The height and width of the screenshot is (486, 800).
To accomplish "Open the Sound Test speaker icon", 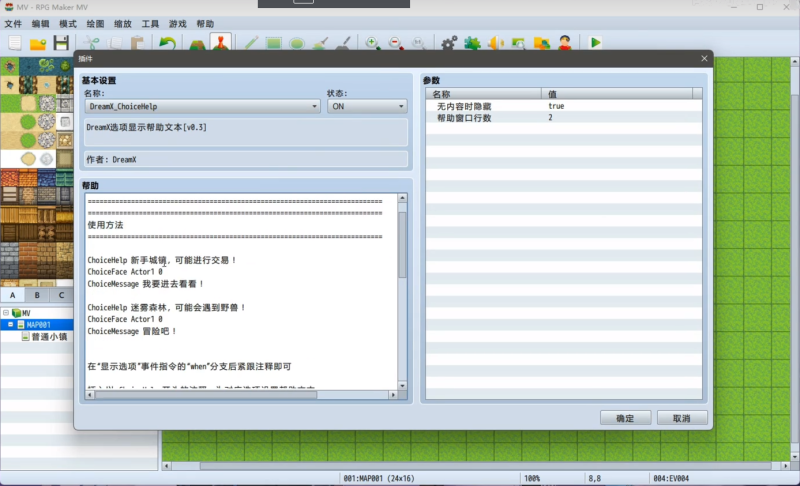I will click(x=495, y=43).
